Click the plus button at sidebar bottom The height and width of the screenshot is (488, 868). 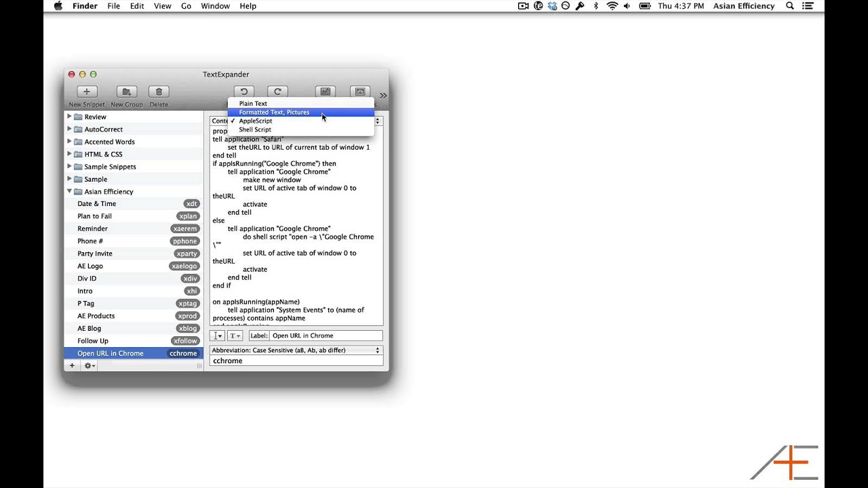72,365
